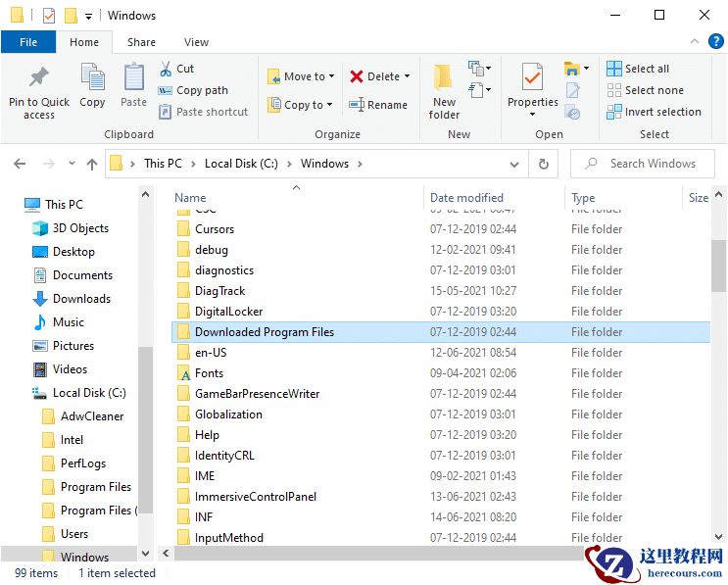Viewport: 728px width, 585px height.
Task: Open the Properties dropdown arrow
Action: pyautogui.click(x=533, y=115)
